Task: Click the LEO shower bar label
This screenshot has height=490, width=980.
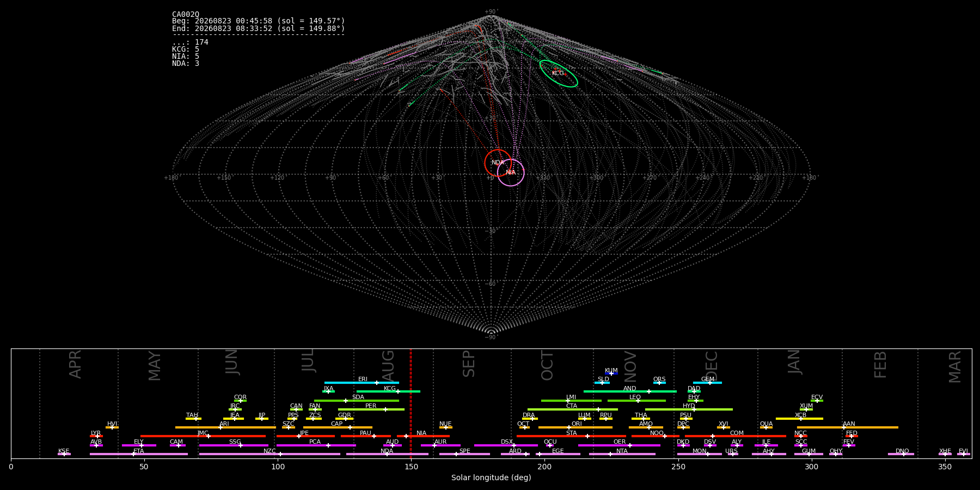Action: (635, 397)
